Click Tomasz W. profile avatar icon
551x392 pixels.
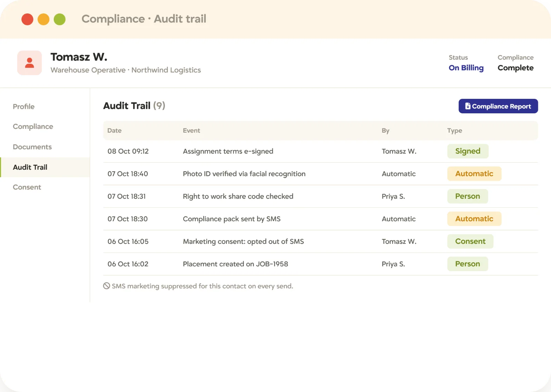tap(30, 63)
